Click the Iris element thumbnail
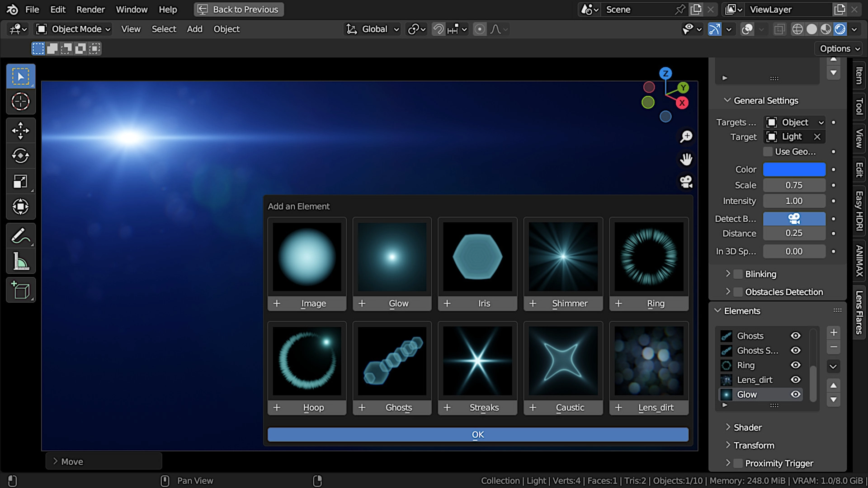The image size is (868, 488). 477,257
